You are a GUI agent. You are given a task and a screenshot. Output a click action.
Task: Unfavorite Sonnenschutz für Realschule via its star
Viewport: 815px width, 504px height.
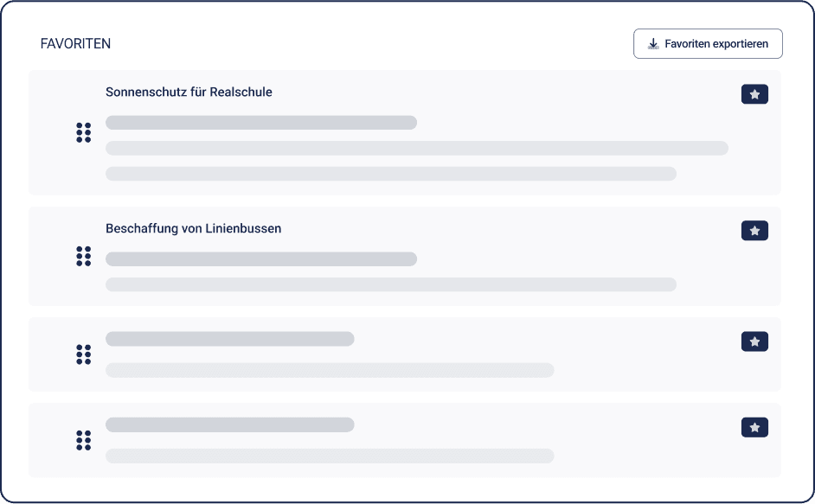click(754, 94)
